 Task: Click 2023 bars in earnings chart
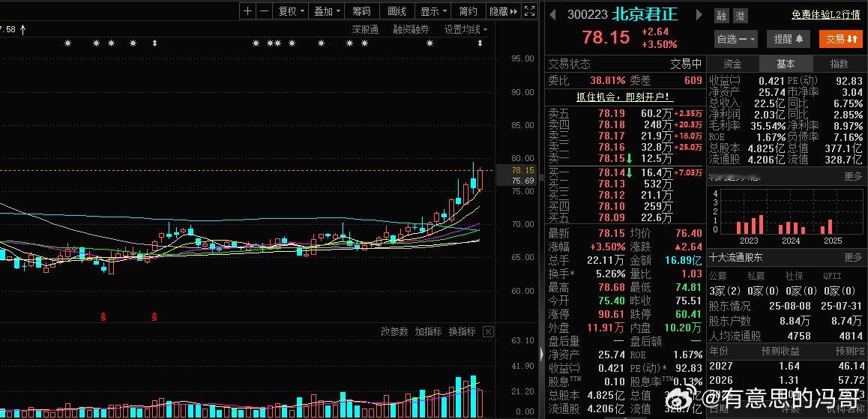(749, 224)
